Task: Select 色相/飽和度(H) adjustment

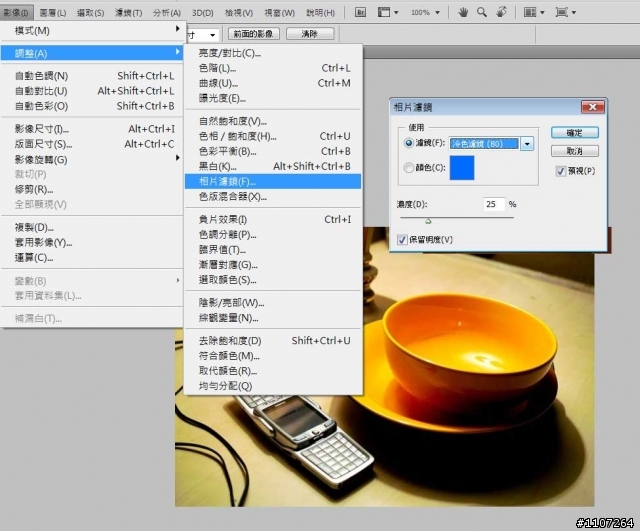Action: pyautogui.click(x=273, y=136)
